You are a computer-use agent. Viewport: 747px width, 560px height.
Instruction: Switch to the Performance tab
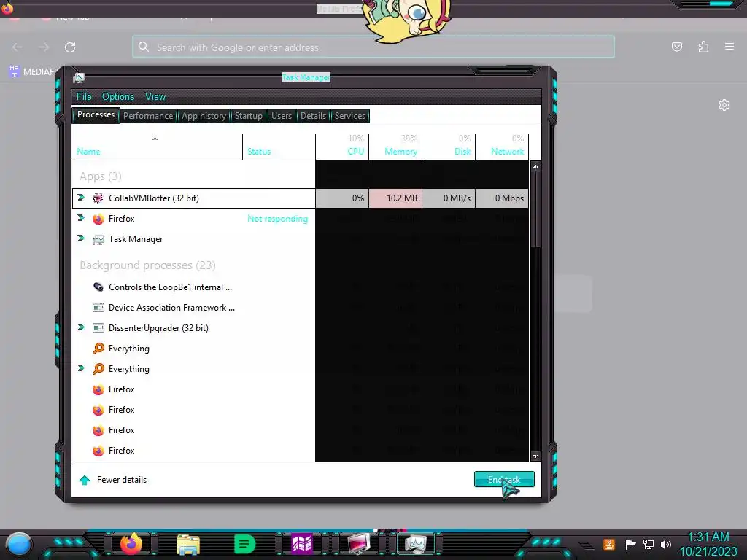tap(148, 116)
